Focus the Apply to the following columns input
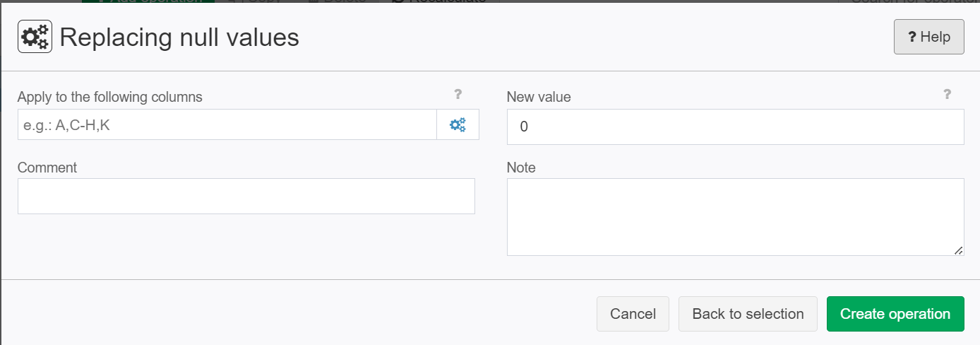The width and height of the screenshot is (980, 345). [227, 124]
